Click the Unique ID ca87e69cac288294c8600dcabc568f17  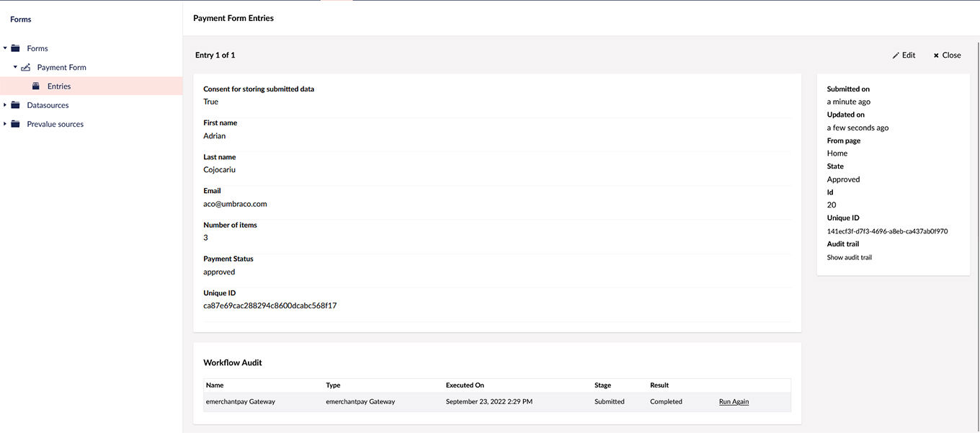pos(269,306)
